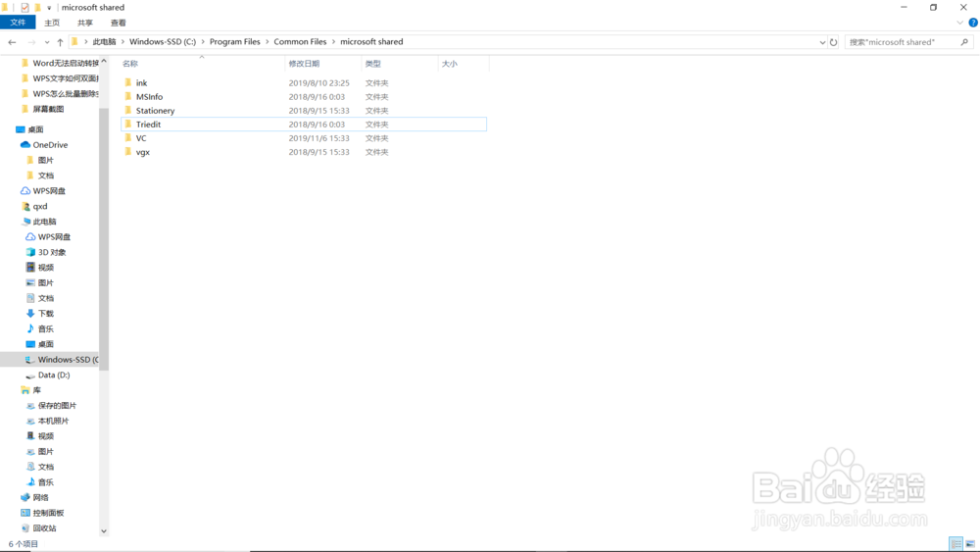The width and height of the screenshot is (980, 552).
Task: Open 3D 对象 in navigation pane
Action: click(x=51, y=252)
